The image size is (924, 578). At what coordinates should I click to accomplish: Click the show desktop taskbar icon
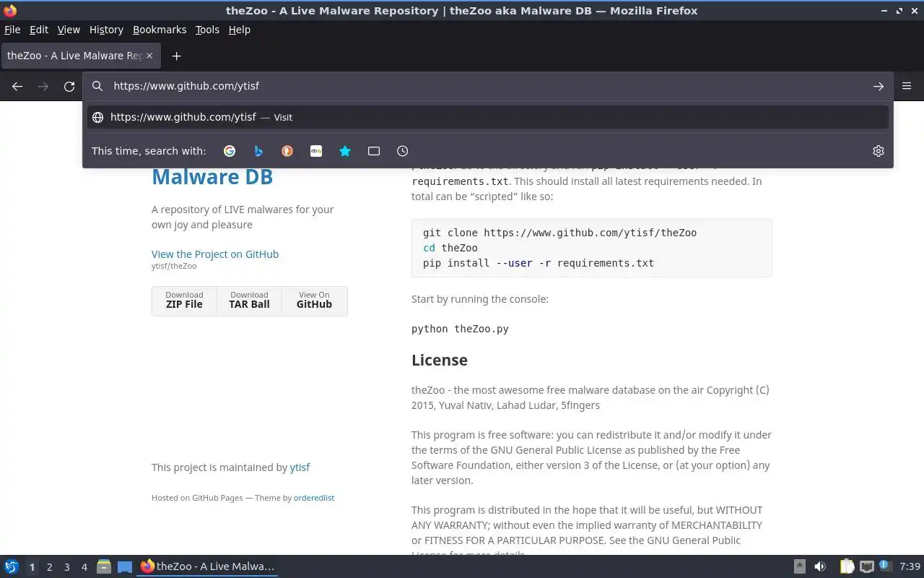pyautogui.click(x=125, y=567)
